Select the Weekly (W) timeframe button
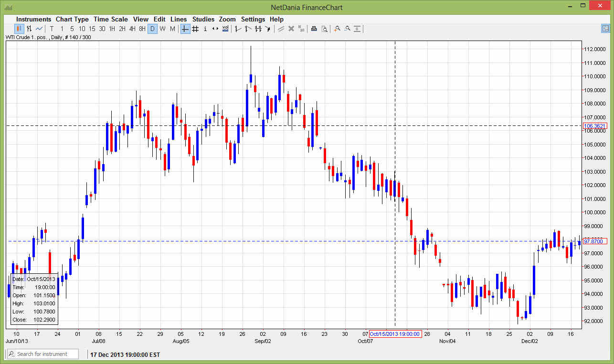Image resolution: width=614 pixels, height=364 pixels. coord(162,29)
